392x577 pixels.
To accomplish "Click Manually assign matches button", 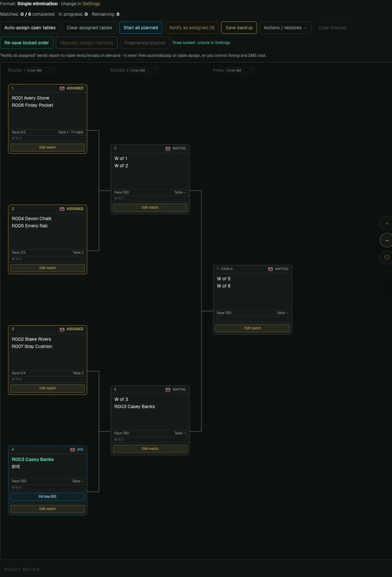I will pos(86,43).
